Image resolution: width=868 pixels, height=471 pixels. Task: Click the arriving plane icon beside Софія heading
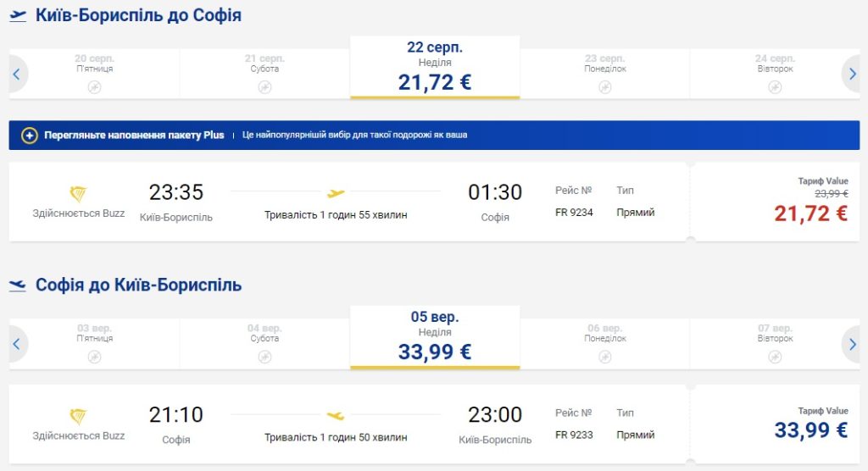tap(18, 285)
